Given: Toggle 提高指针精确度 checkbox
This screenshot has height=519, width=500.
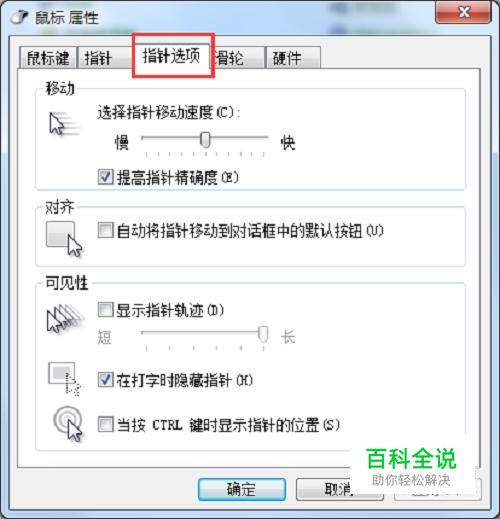Looking at the screenshot, I should tap(106, 177).
